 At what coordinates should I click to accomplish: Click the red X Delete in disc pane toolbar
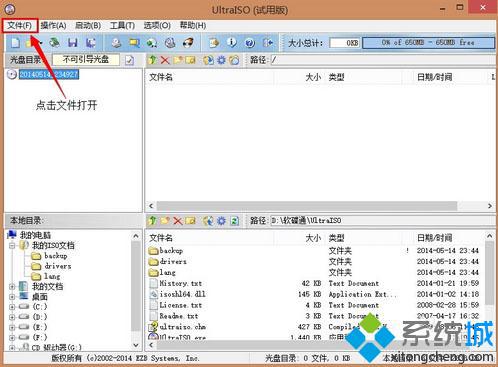[x=165, y=60]
